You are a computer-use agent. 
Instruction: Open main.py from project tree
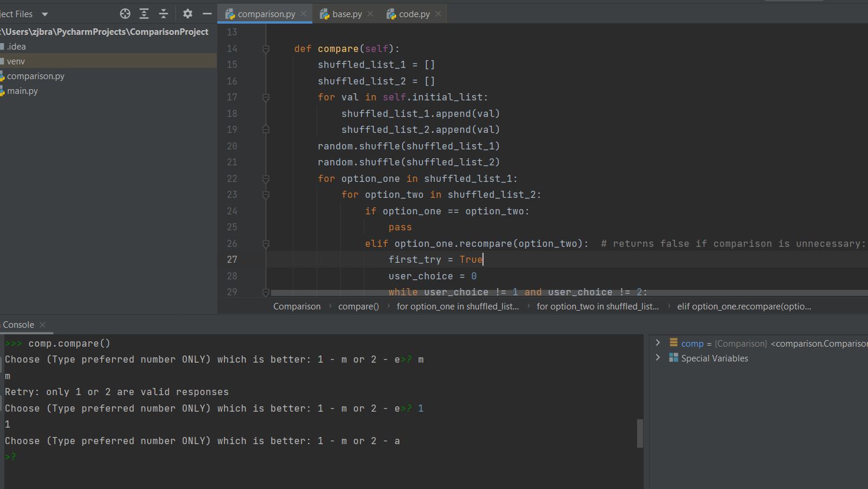tap(108, 91)
